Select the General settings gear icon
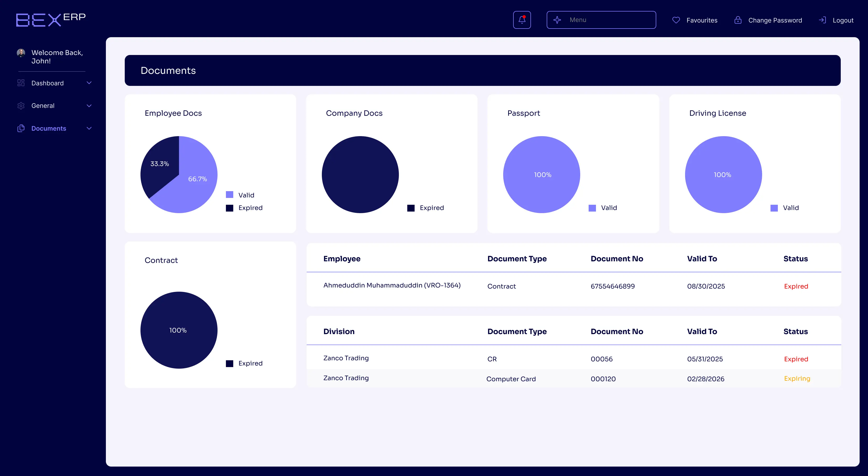The height and width of the screenshot is (476, 868). (21, 106)
